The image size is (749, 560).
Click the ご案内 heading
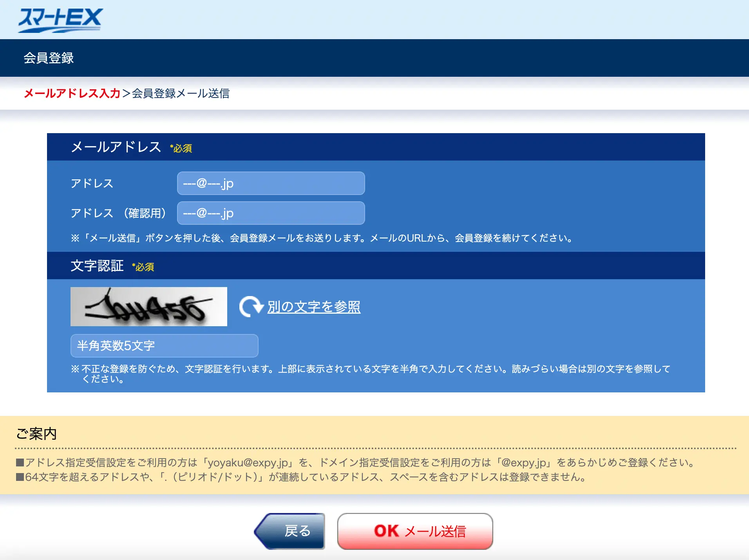(36, 434)
